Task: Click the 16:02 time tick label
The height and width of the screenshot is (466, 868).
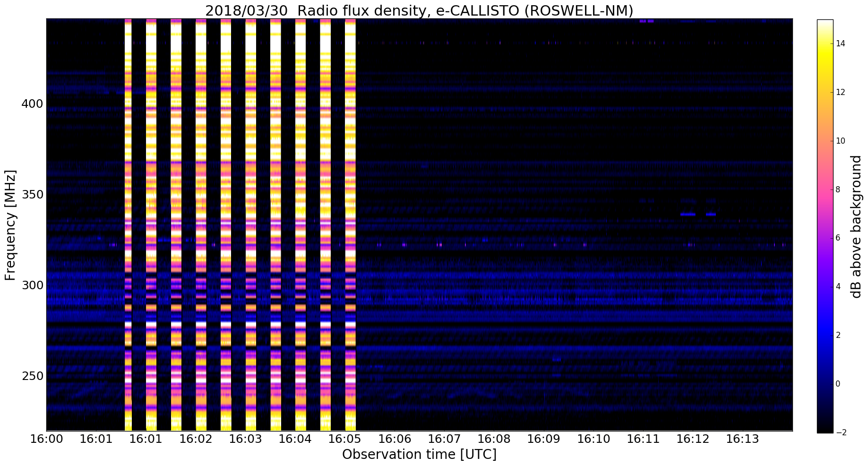Action: pos(196,439)
